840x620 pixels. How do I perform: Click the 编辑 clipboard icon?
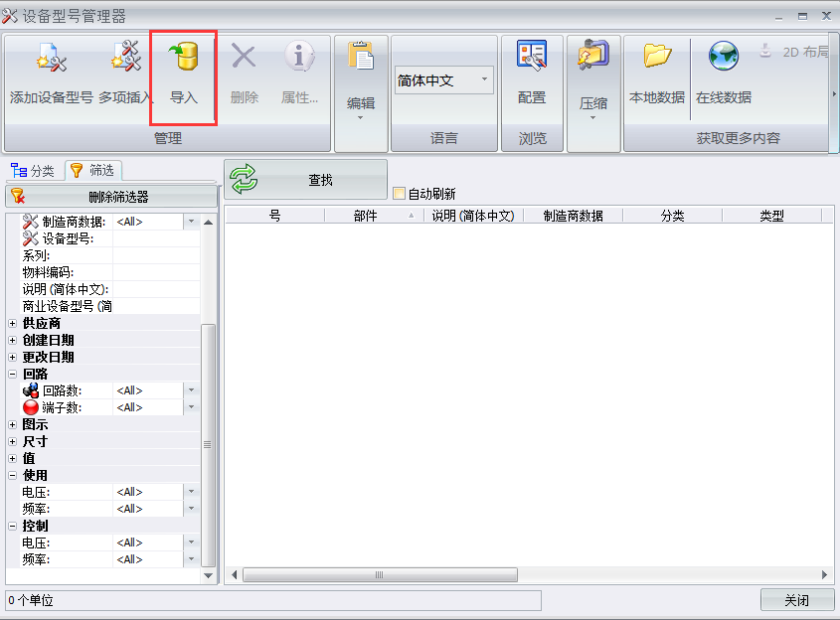[x=361, y=56]
